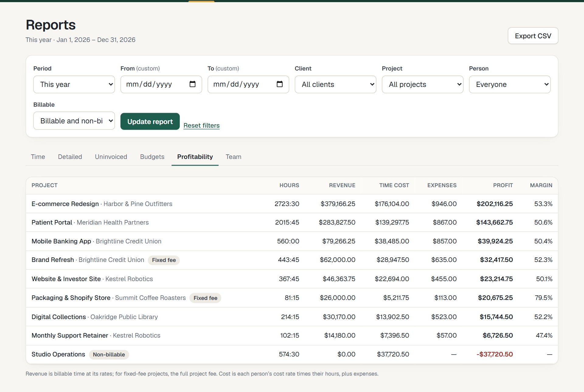Click the Reset filters link
The height and width of the screenshot is (392, 584).
point(201,126)
